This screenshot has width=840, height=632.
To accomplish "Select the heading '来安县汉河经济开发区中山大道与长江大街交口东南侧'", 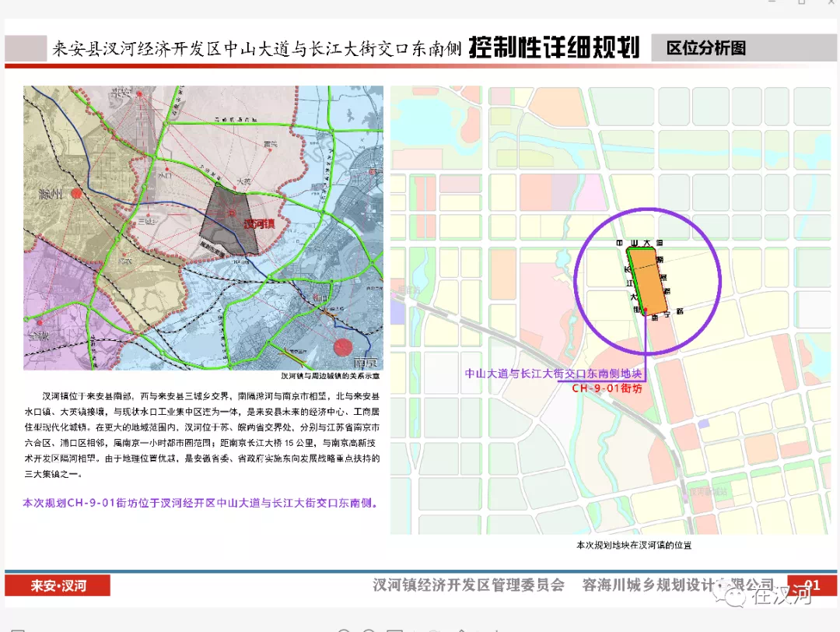I will [257, 49].
